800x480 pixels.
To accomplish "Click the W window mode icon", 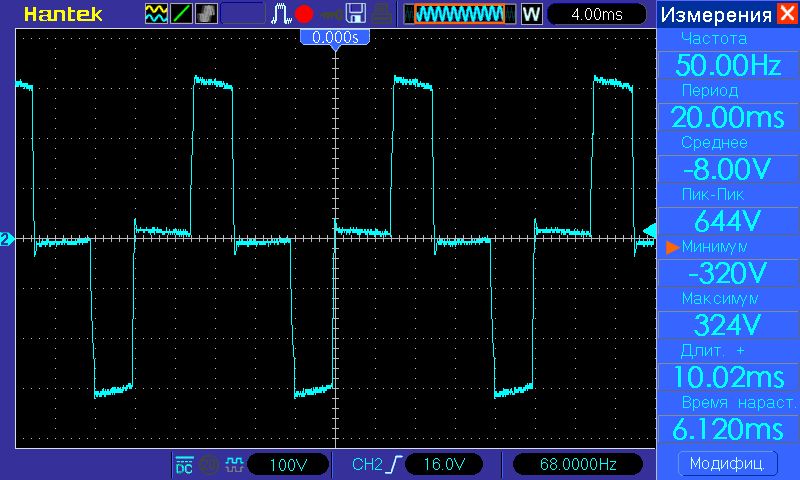I will click(x=531, y=14).
